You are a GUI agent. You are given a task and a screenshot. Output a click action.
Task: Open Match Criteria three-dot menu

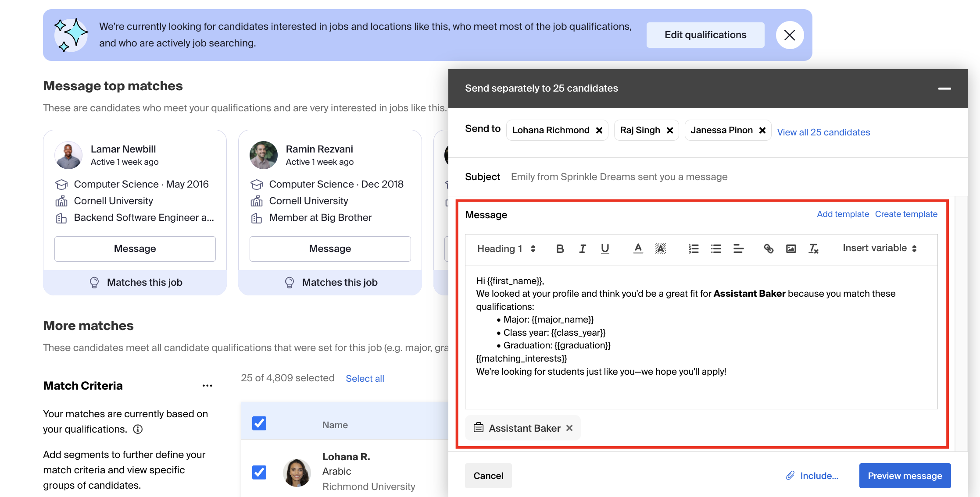point(207,386)
